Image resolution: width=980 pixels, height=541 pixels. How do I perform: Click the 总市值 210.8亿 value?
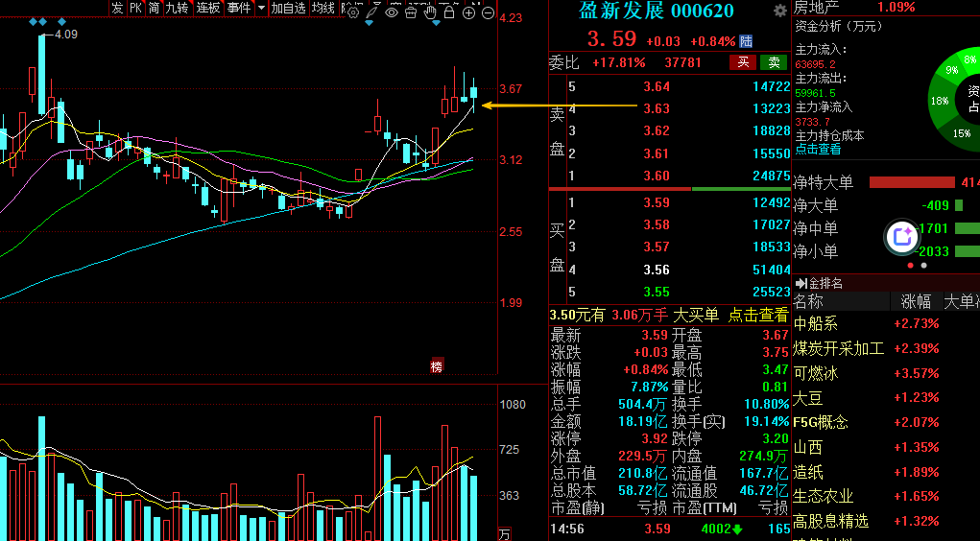point(643,474)
